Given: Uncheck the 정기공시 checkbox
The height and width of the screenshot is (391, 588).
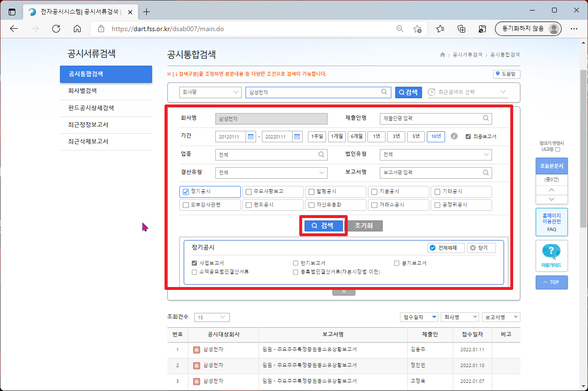Looking at the screenshot, I should coord(186,192).
